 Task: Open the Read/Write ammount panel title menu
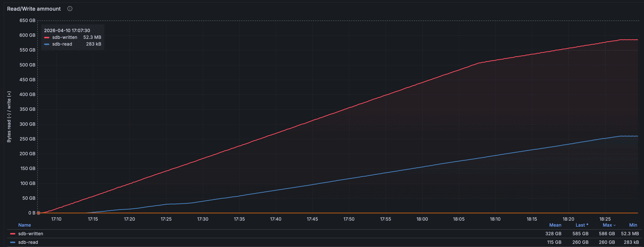pos(34,9)
